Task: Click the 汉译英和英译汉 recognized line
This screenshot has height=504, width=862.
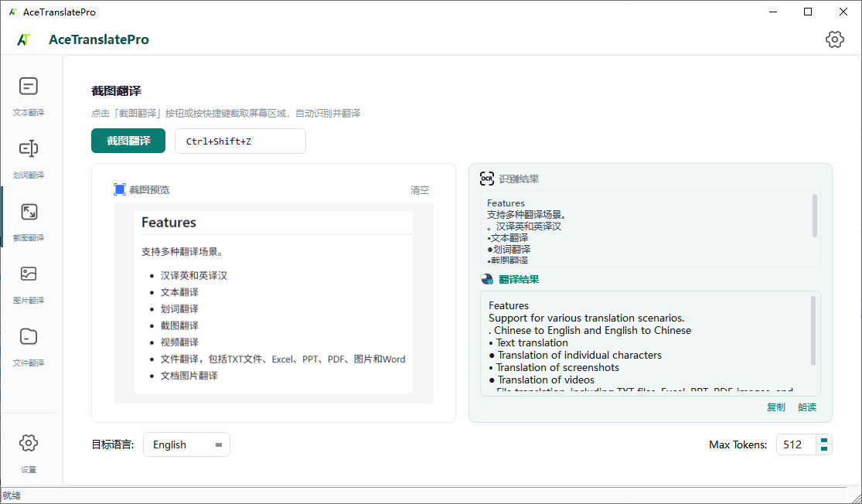Action: (x=528, y=226)
